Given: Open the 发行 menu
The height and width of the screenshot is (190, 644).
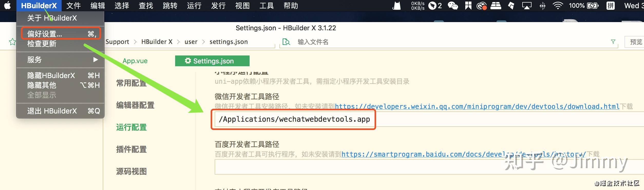Looking at the screenshot, I should 218,6.
